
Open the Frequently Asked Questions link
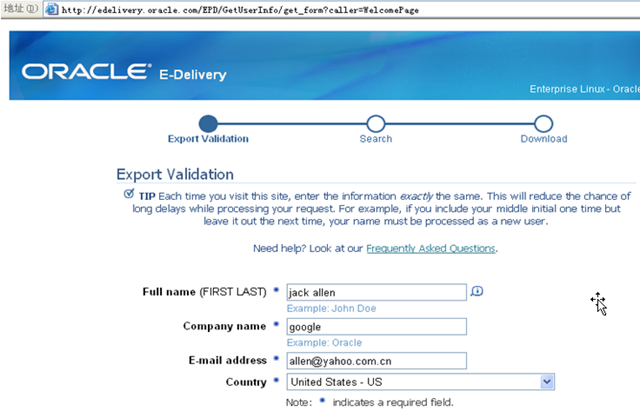[430, 248]
